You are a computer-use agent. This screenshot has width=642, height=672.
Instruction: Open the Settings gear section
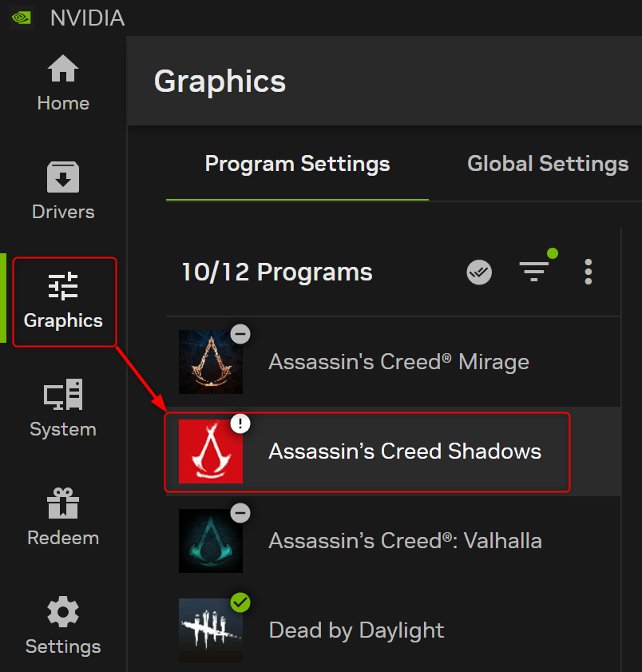[63, 626]
